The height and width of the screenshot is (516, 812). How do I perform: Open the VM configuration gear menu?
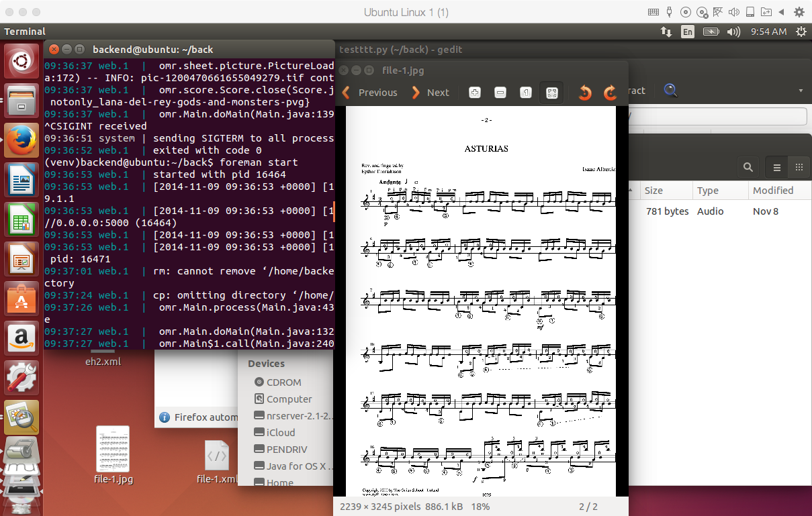[x=799, y=12]
